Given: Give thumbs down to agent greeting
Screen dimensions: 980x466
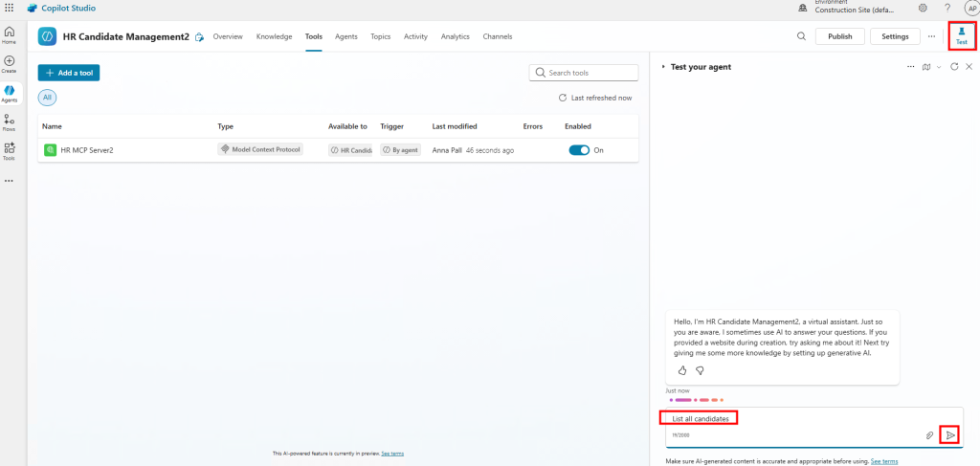Looking at the screenshot, I should 700,370.
